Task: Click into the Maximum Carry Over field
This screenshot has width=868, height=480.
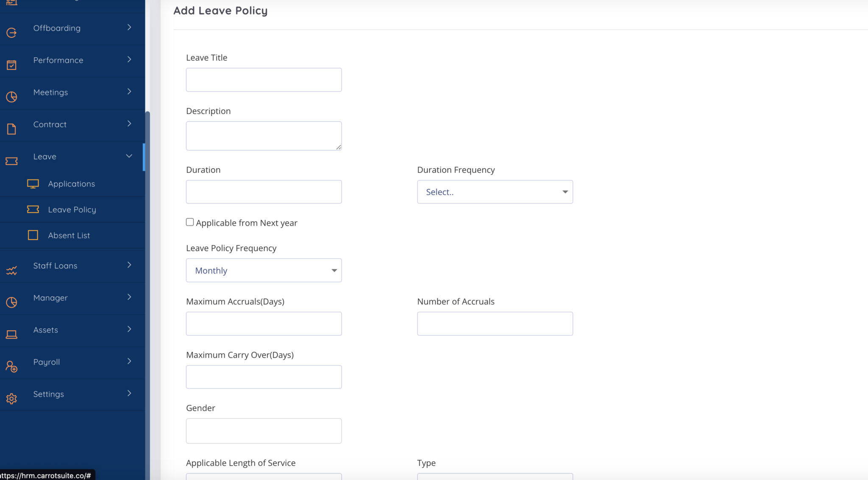Action: [264, 377]
